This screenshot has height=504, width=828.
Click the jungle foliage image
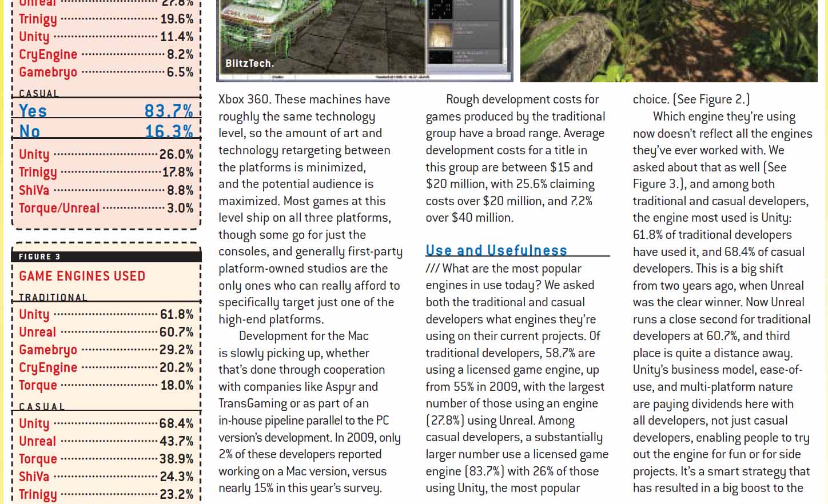[x=668, y=41]
